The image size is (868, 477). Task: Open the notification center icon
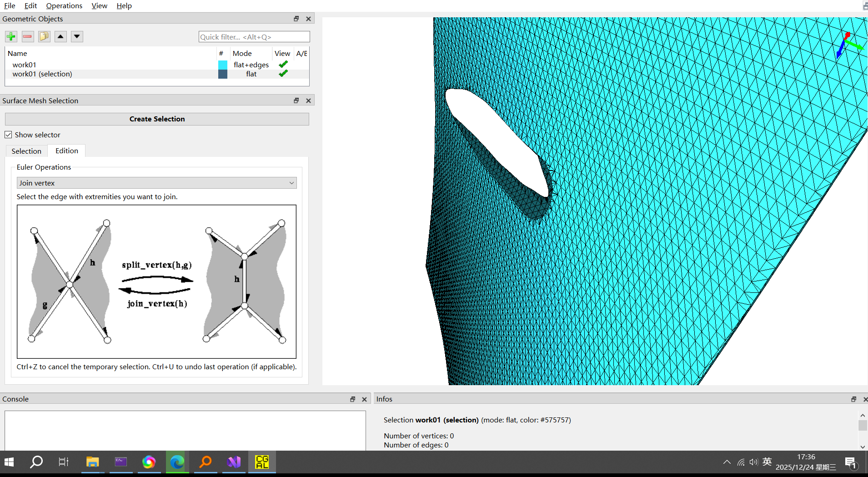click(x=851, y=462)
